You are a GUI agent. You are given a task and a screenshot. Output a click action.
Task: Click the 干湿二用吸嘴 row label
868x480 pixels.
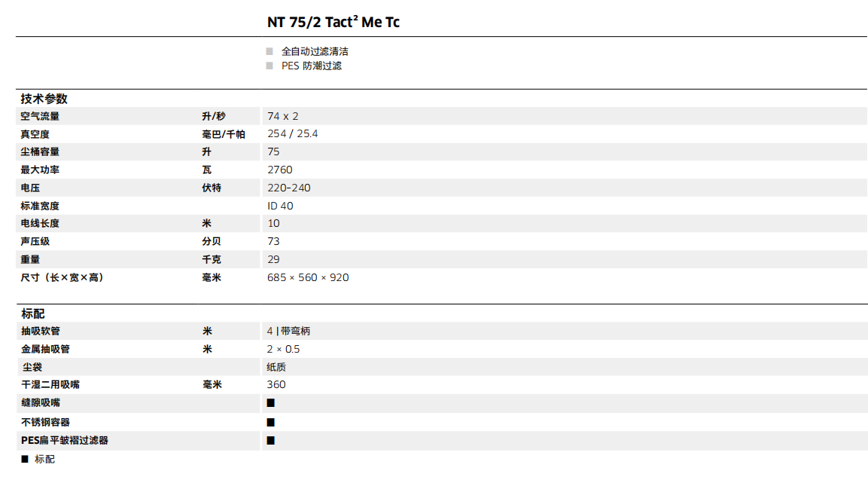click(x=50, y=384)
